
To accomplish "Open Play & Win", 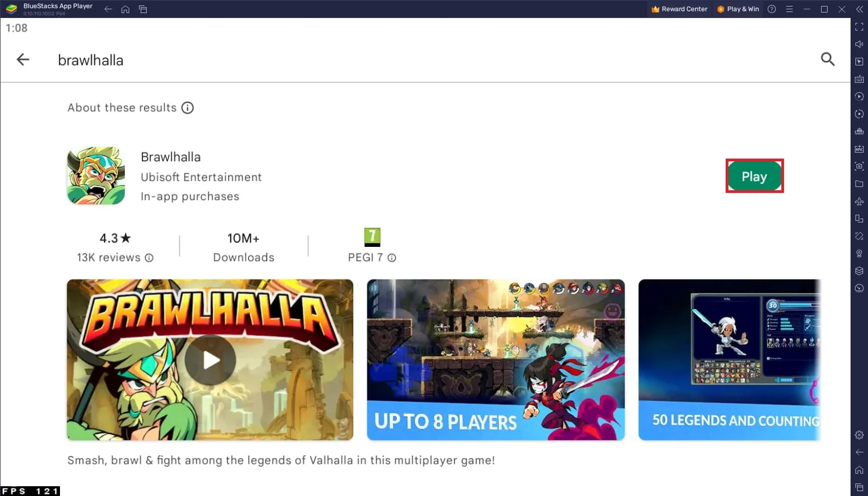I will 738,9.
